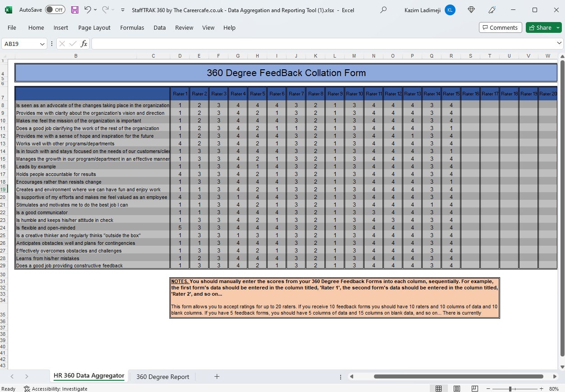Click the Undo icon

(x=87, y=9)
